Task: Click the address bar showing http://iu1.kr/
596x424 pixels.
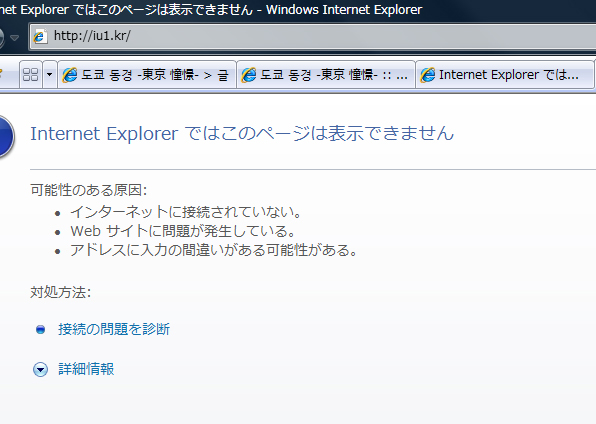Action: point(312,37)
